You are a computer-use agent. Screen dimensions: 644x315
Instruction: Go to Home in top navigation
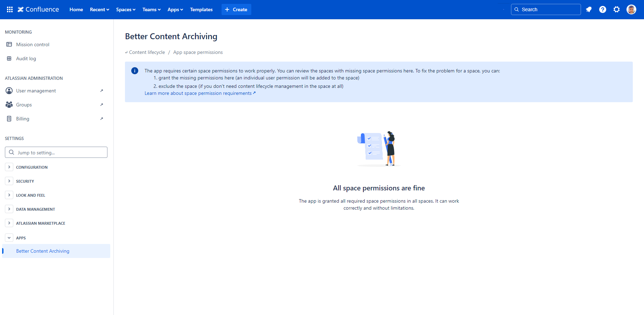[76, 9]
